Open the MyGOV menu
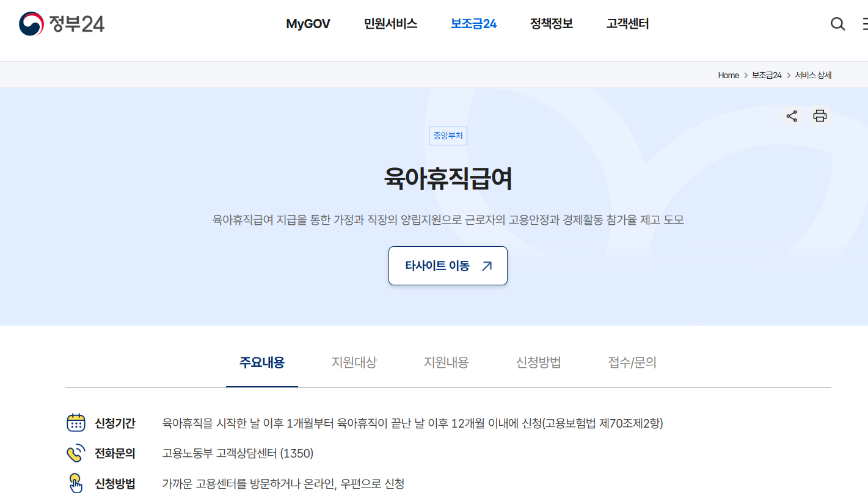 tap(308, 24)
